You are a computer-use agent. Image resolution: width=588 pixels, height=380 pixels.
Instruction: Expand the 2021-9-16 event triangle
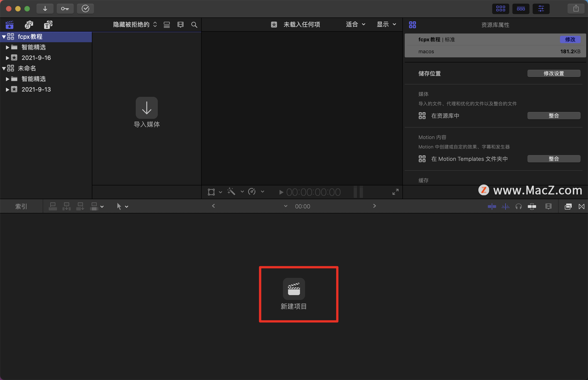tap(7, 58)
